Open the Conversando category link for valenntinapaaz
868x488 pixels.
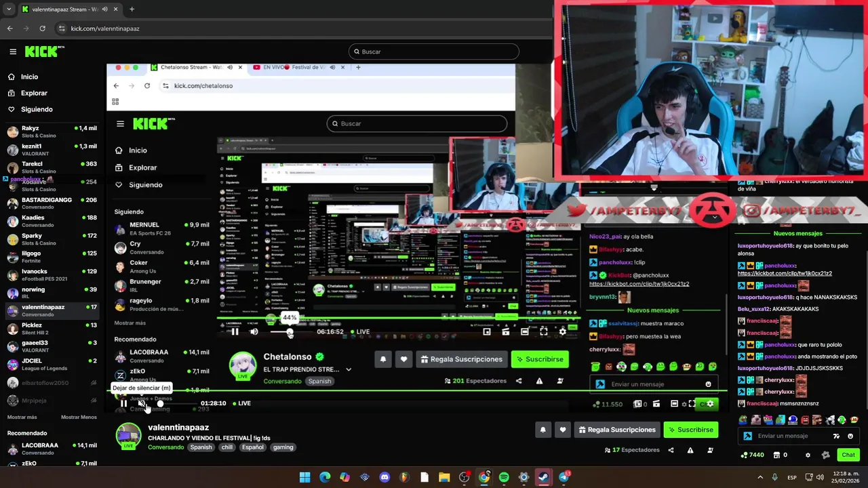click(165, 447)
